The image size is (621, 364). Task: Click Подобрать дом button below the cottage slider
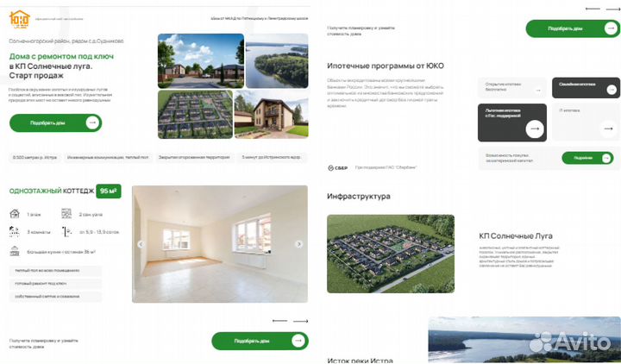tap(260, 341)
